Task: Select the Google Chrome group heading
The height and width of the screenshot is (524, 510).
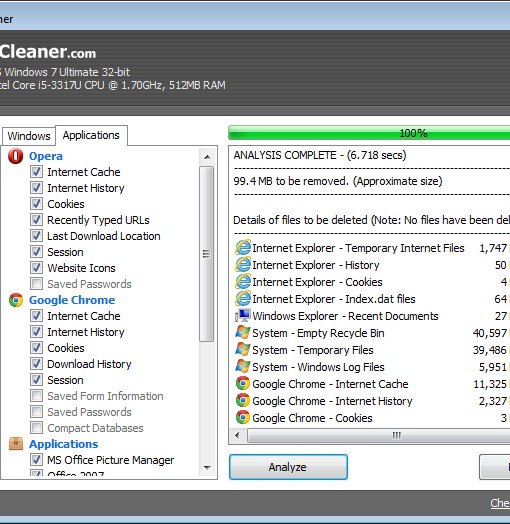Action: click(72, 300)
